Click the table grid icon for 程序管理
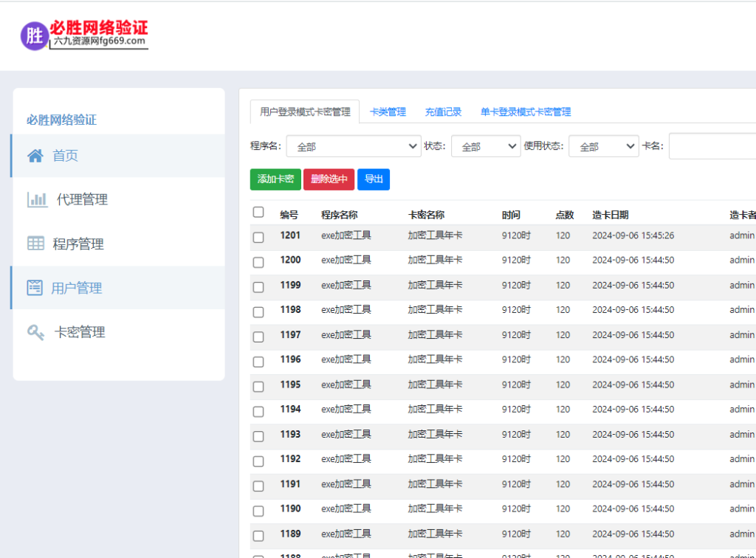 [35, 244]
